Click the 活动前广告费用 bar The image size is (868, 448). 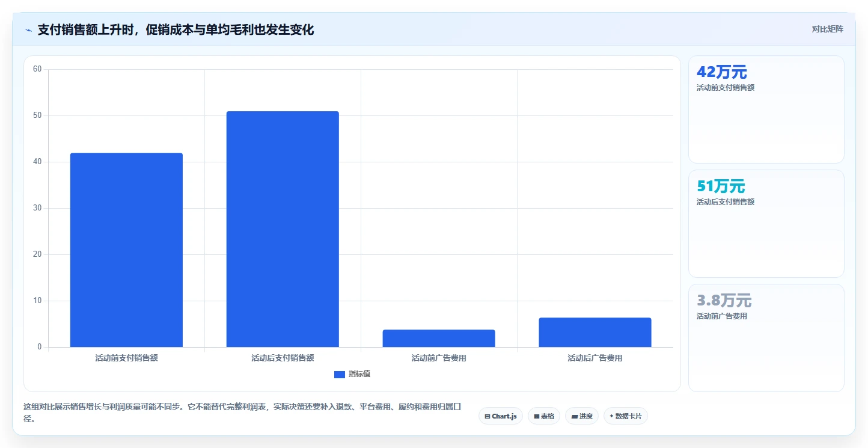[439, 339]
